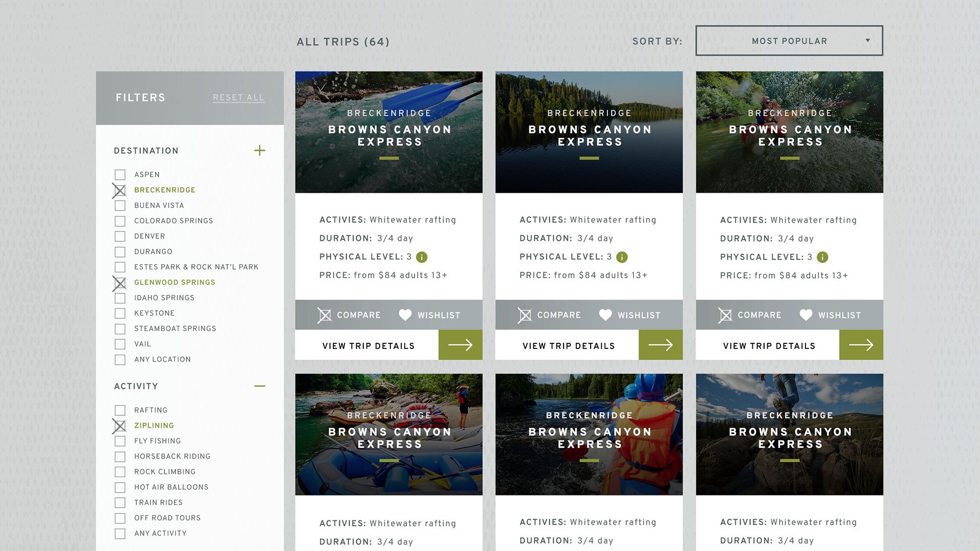Click the Reset All filters link
This screenshot has width=980, height=551.
click(x=238, y=97)
